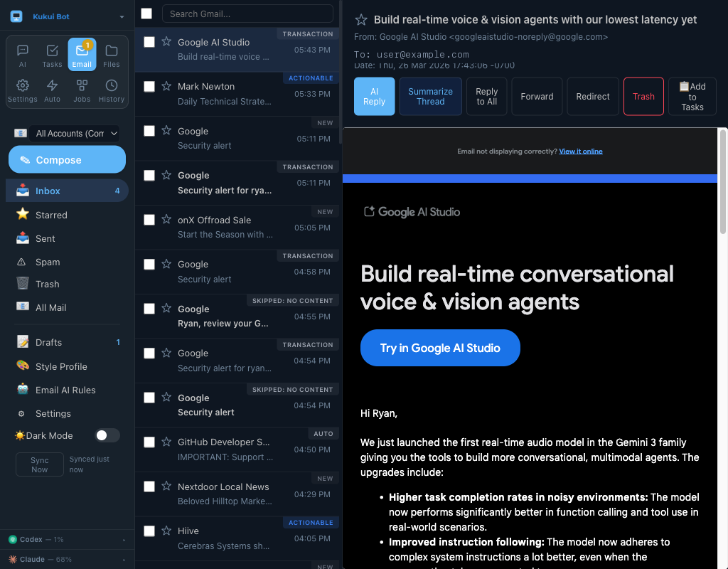Toggle Dark Mode off
Screen dimensions: 728x569
coord(107,435)
